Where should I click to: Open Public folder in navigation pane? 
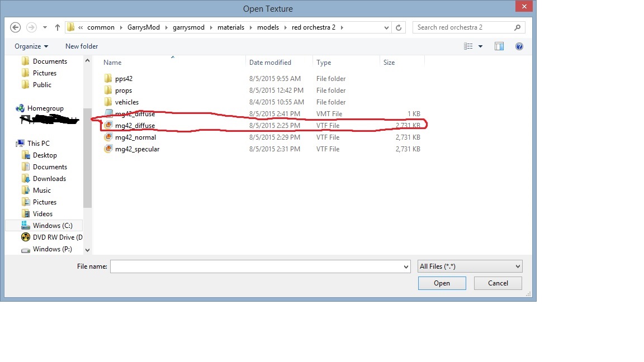click(42, 84)
